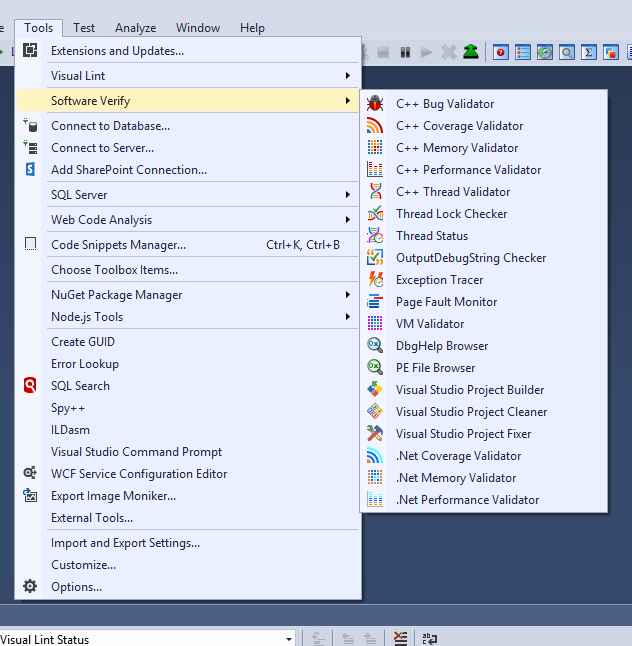Click the Options gear icon

pos(30,586)
